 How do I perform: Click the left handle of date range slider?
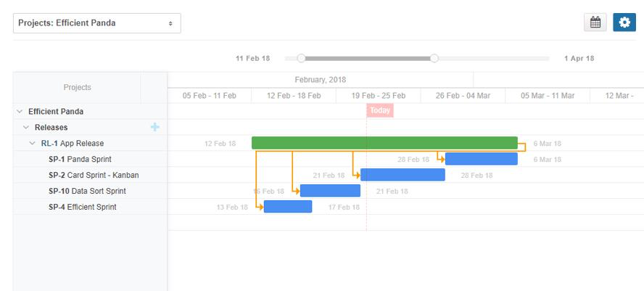click(x=302, y=58)
